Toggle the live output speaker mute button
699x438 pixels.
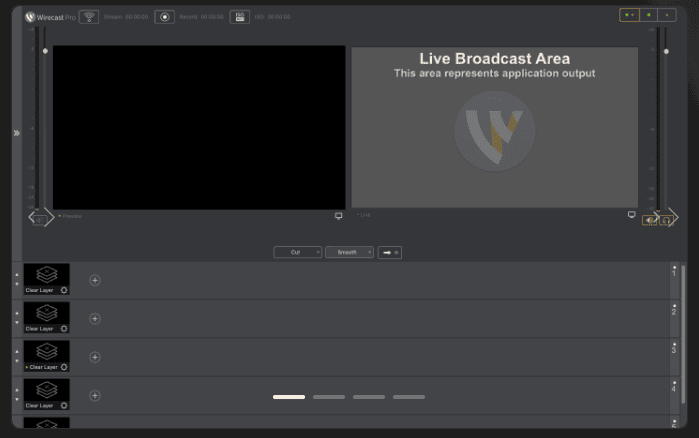click(x=649, y=220)
